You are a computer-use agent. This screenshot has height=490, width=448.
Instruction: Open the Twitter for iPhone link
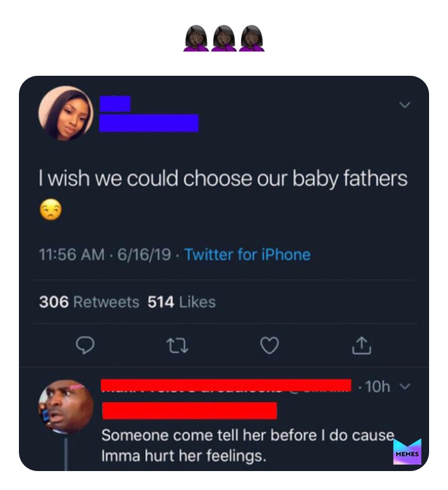click(x=247, y=254)
